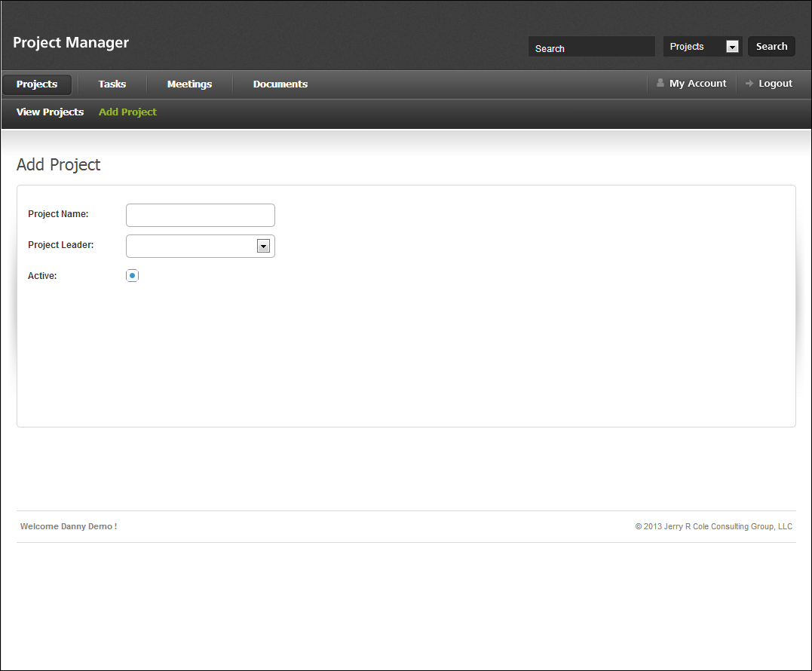The width and height of the screenshot is (812, 671).
Task: Focus the Project Name text field
Action: coord(201,215)
